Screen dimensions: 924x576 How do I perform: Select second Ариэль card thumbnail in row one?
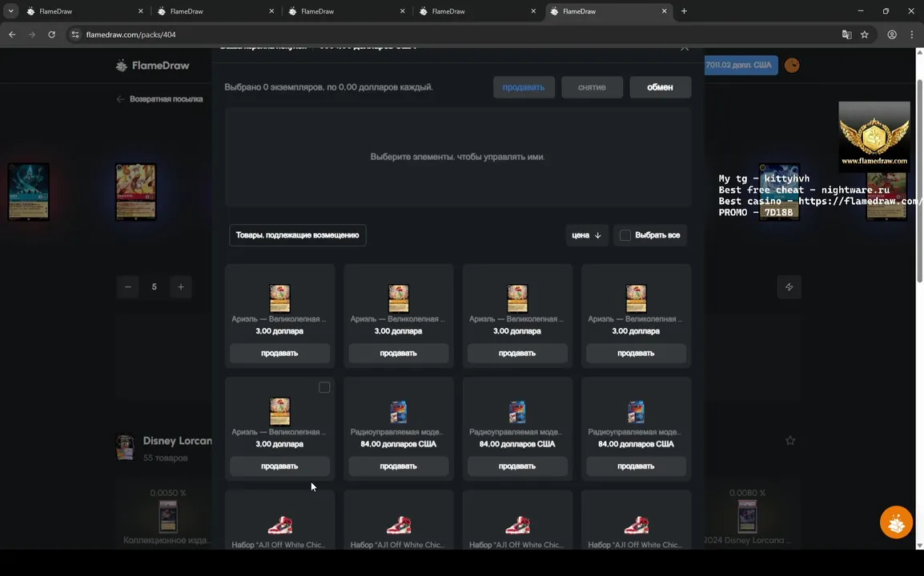click(399, 298)
